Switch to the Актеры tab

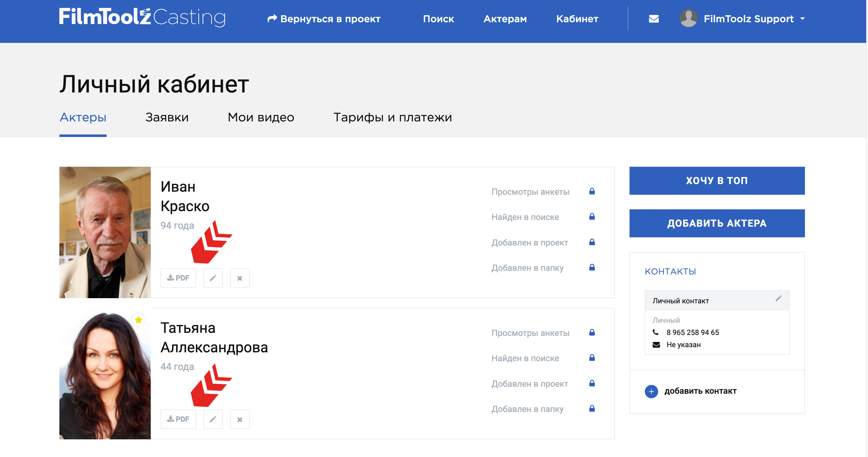click(x=83, y=117)
